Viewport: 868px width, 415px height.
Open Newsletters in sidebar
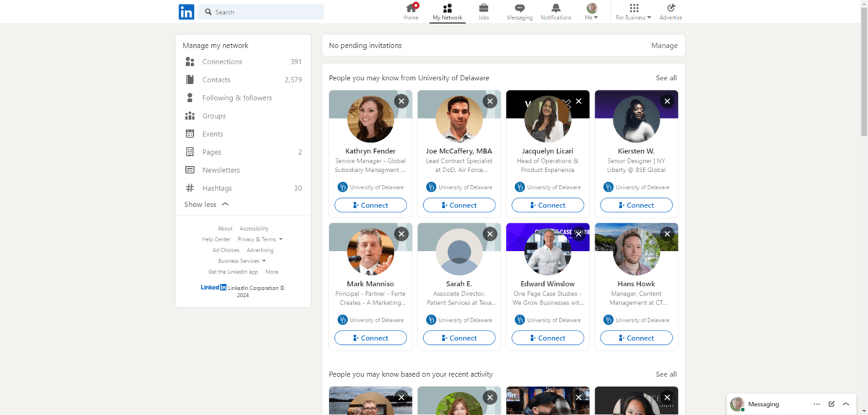pos(243,170)
